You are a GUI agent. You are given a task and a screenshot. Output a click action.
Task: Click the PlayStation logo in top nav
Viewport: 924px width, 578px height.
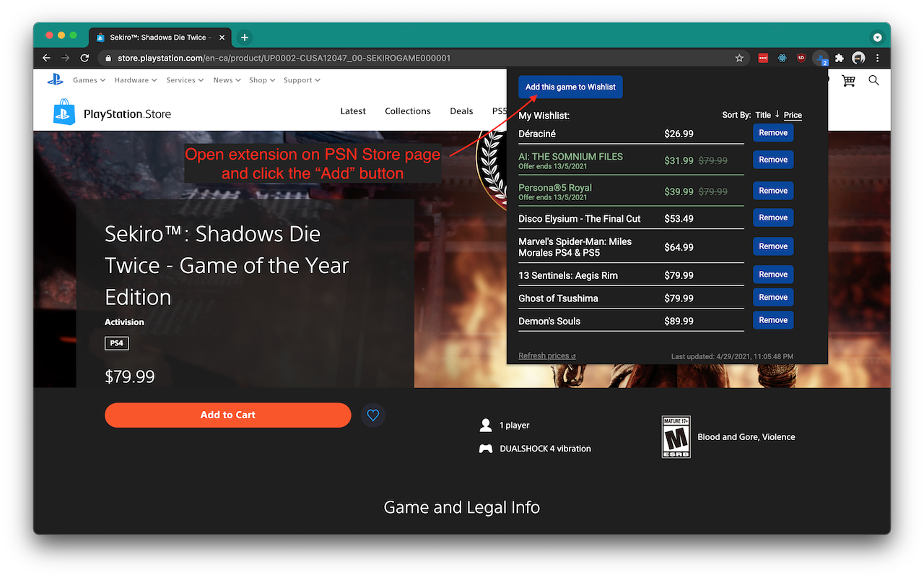click(56, 80)
